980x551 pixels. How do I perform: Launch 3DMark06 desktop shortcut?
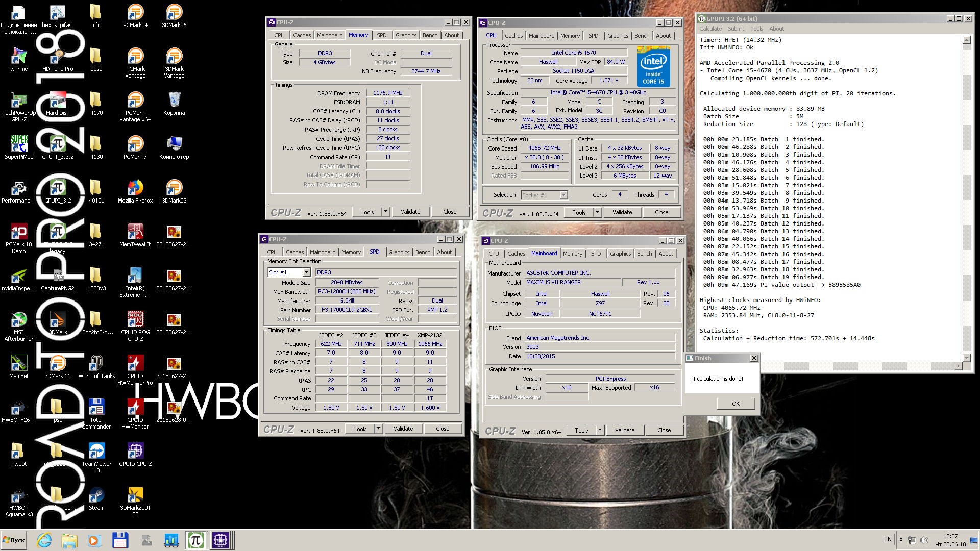[x=174, y=16]
